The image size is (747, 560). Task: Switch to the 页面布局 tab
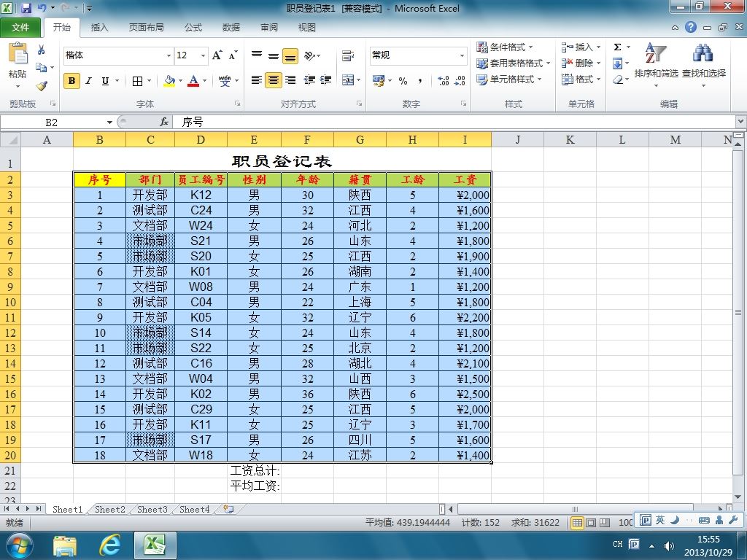pyautogui.click(x=146, y=28)
